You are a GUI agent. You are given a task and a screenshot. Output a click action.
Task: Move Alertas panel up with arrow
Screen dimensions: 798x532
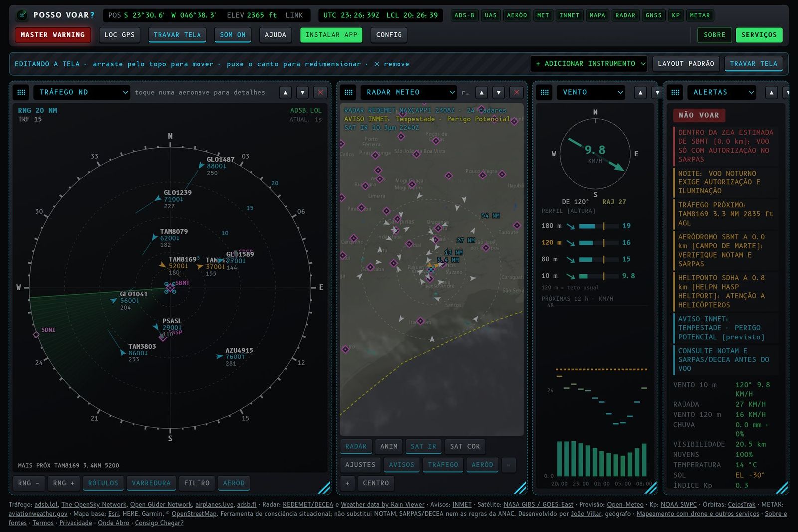click(x=771, y=92)
